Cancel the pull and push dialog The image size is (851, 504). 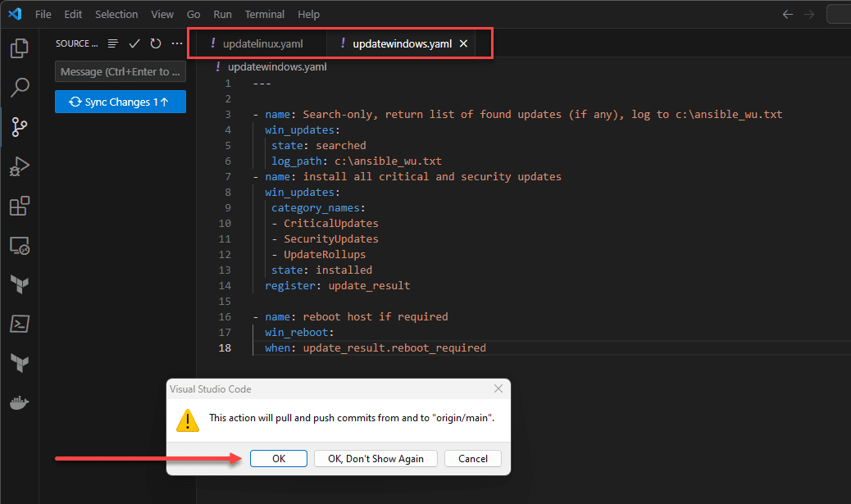click(473, 459)
